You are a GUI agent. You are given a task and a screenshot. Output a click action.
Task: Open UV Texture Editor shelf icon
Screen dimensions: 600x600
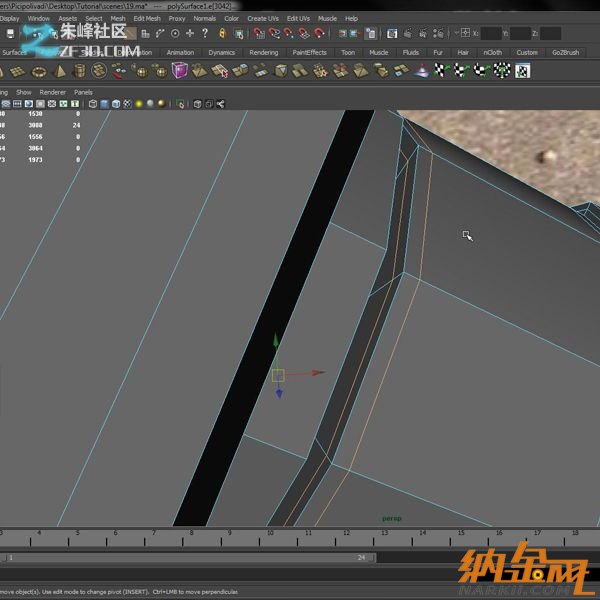click(x=522, y=71)
